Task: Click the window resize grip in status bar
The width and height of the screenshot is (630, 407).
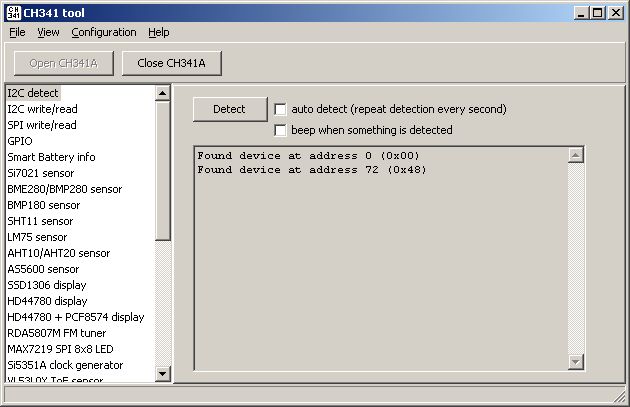Action: 619,395
